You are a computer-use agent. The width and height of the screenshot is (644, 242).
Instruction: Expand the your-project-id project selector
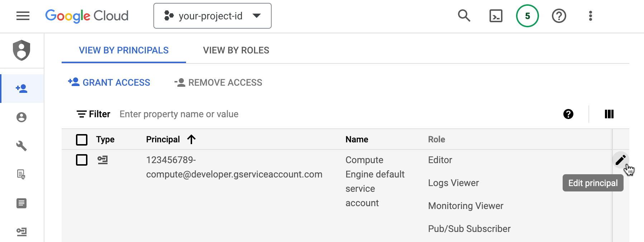coord(212,16)
